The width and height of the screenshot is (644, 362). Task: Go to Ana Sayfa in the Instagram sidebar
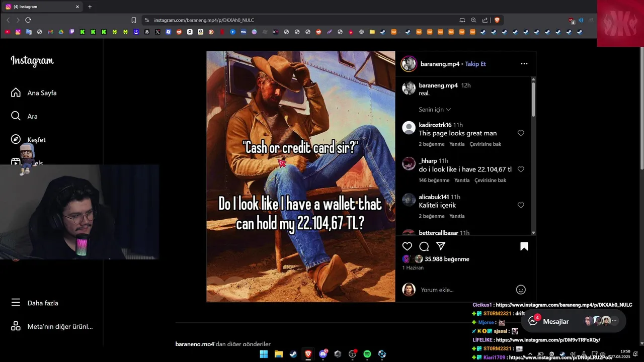(x=34, y=93)
